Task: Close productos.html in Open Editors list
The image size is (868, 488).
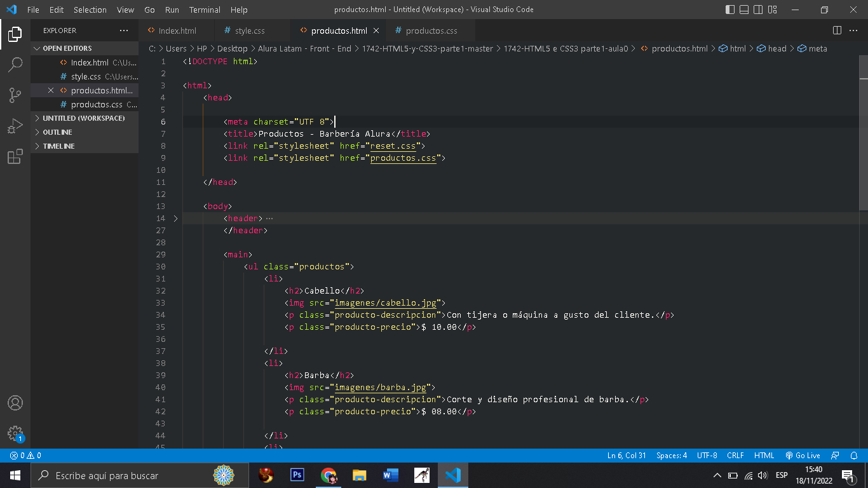Action: point(51,90)
